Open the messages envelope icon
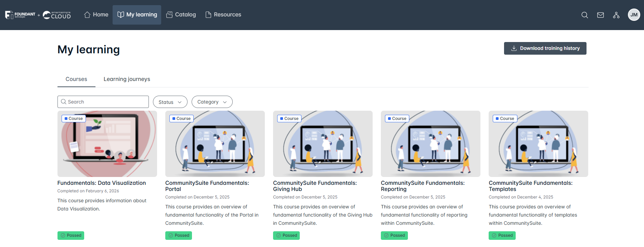This screenshot has width=644, height=247. [x=601, y=15]
